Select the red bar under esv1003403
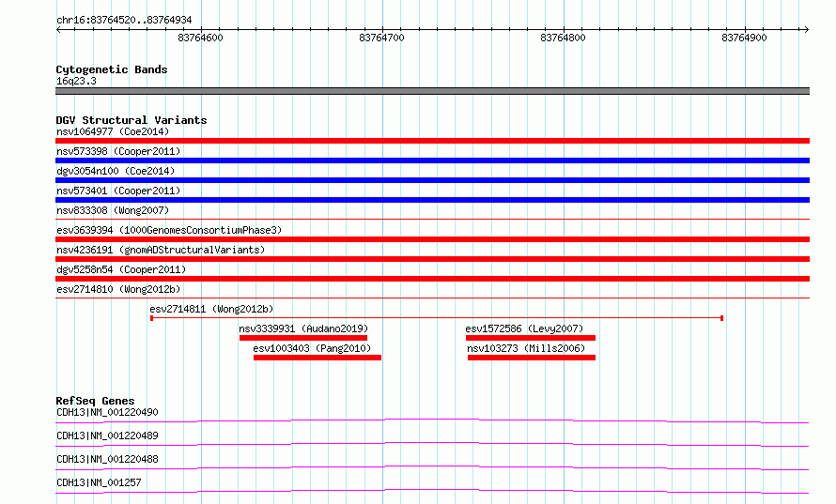This screenshot has width=836, height=504. click(317, 358)
